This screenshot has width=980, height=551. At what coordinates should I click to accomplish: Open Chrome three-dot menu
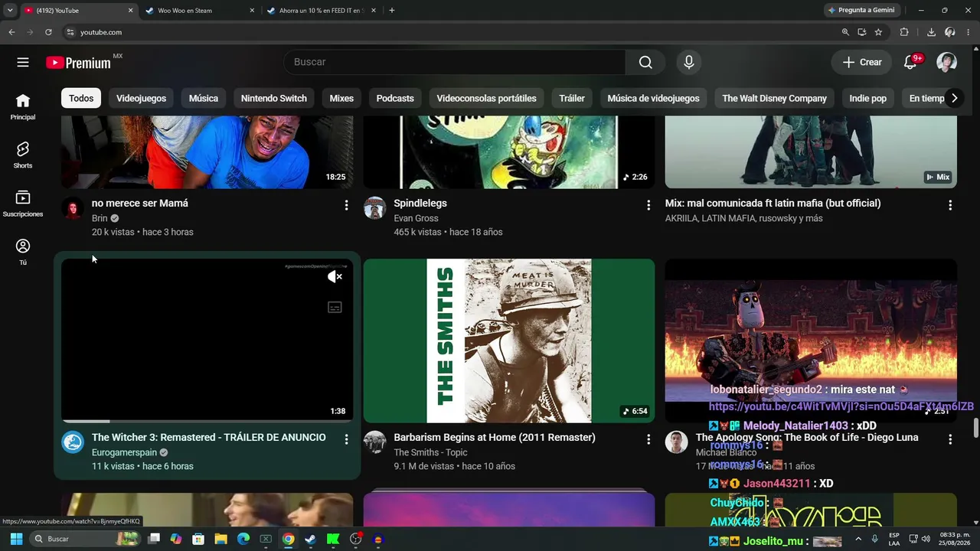coord(969,32)
